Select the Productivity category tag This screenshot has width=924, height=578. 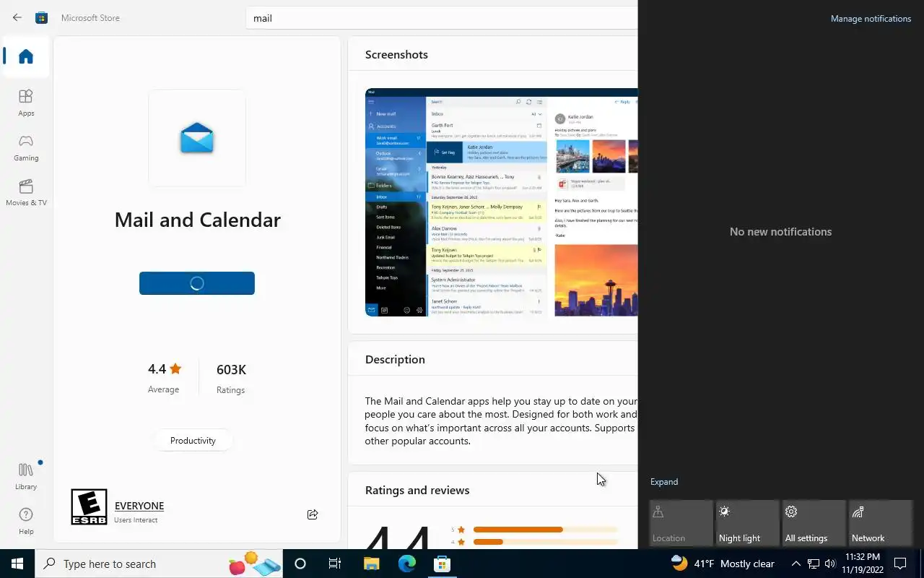coord(193,441)
